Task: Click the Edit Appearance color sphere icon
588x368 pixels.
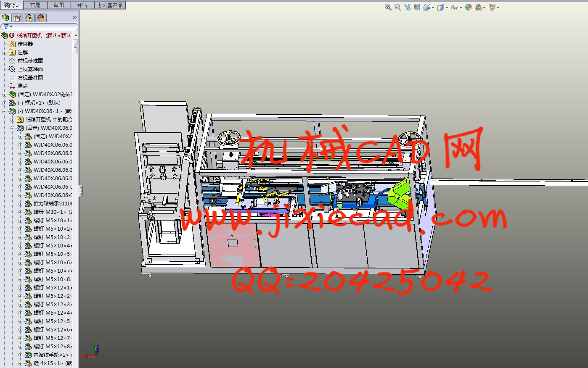Action: coord(468,7)
